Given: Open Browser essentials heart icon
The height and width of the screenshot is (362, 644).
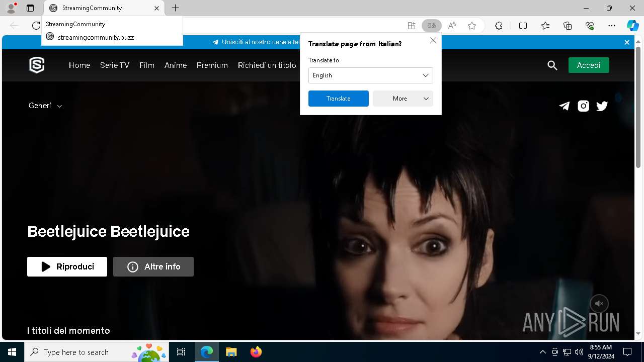Looking at the screenshot, I should click(x=590, y=26).
